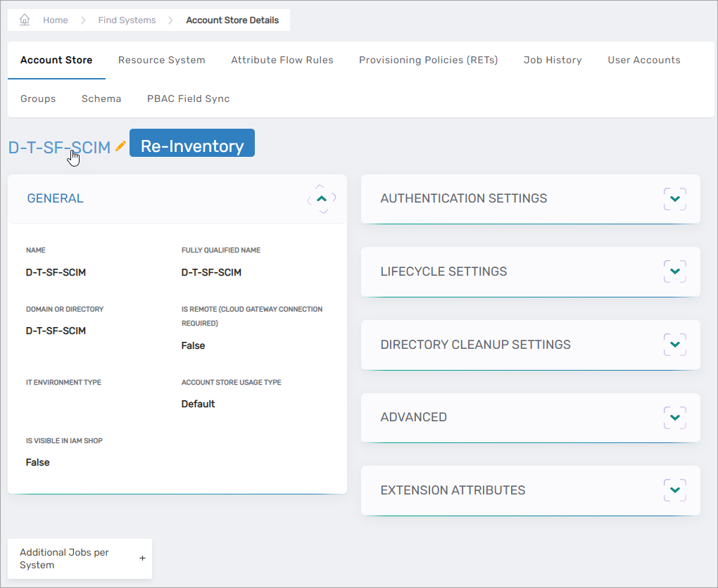The width and height of the screenshot is (718, 588).
Task: Expand the Authentication Settings section
Action: (x=674, y=199)
